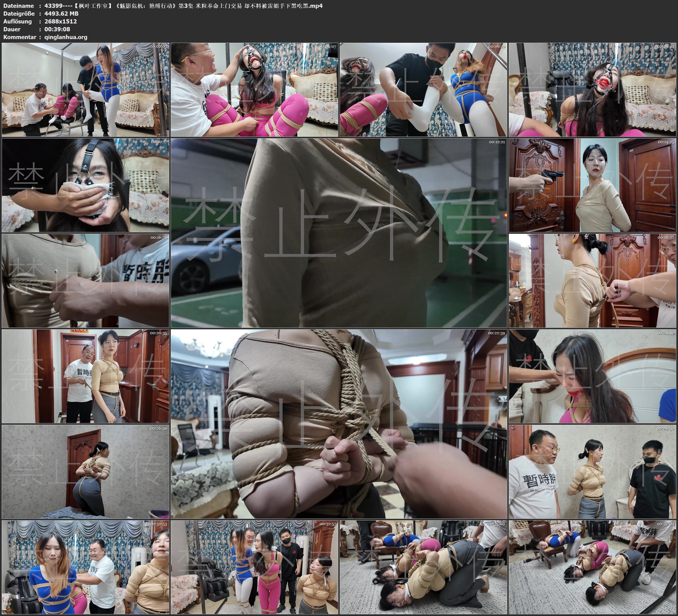Screen dimensions: 678x616
Task: Click the frame stamped 00:08:14
Action: coord(592,89)
